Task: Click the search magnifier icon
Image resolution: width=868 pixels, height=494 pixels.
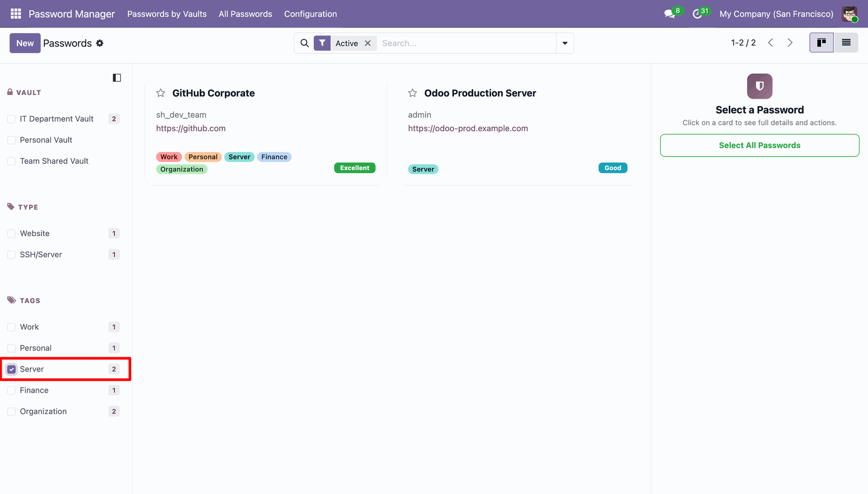Action: 305,43
